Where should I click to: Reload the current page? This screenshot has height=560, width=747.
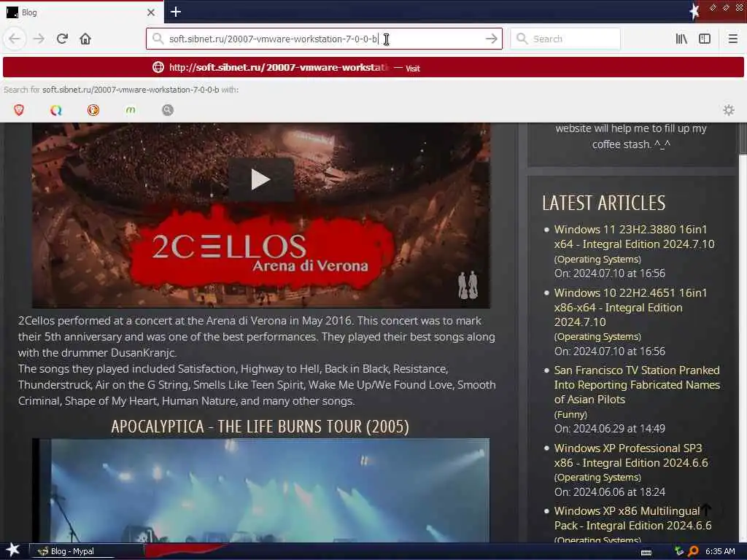click(63, 39)
